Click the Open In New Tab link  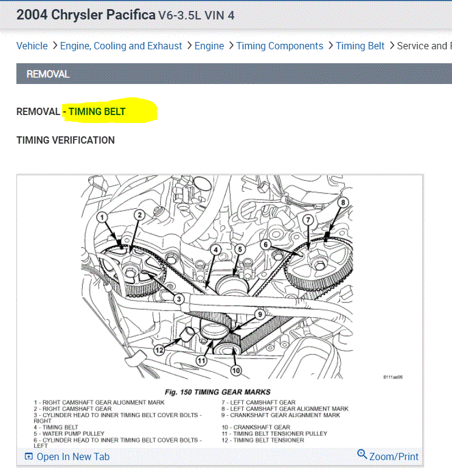click(x=73, y=457)
